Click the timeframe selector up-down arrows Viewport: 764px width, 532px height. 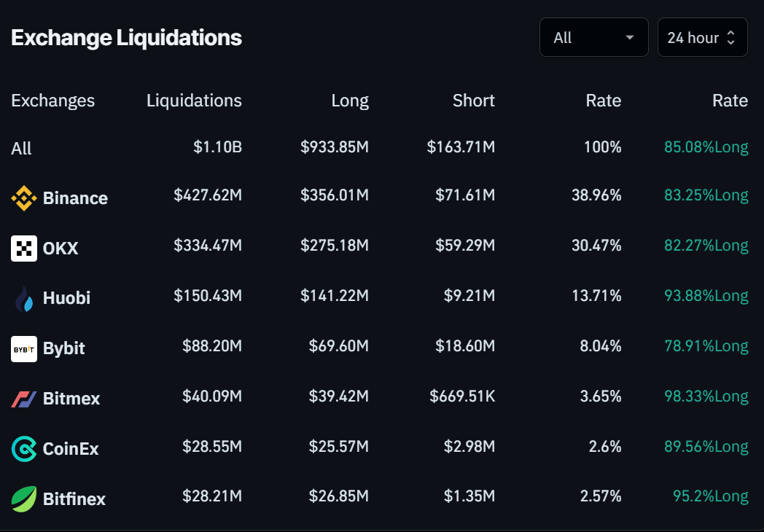click(x=731, y=38)
